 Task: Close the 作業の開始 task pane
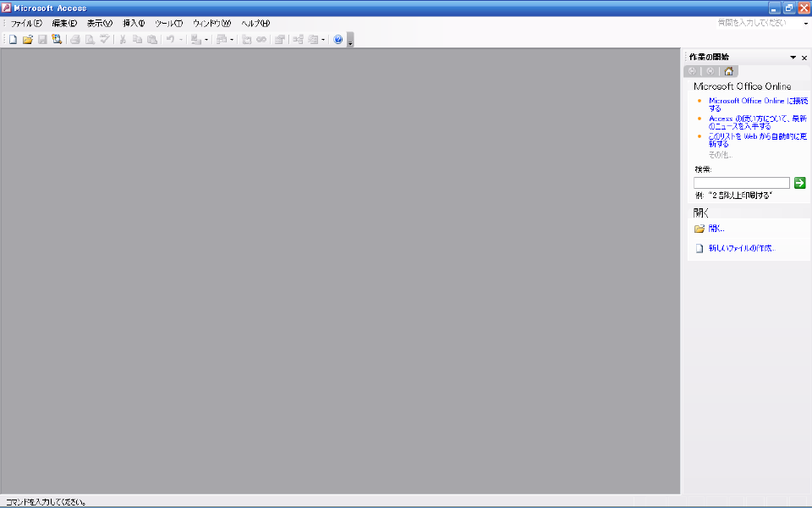(804, 58)
